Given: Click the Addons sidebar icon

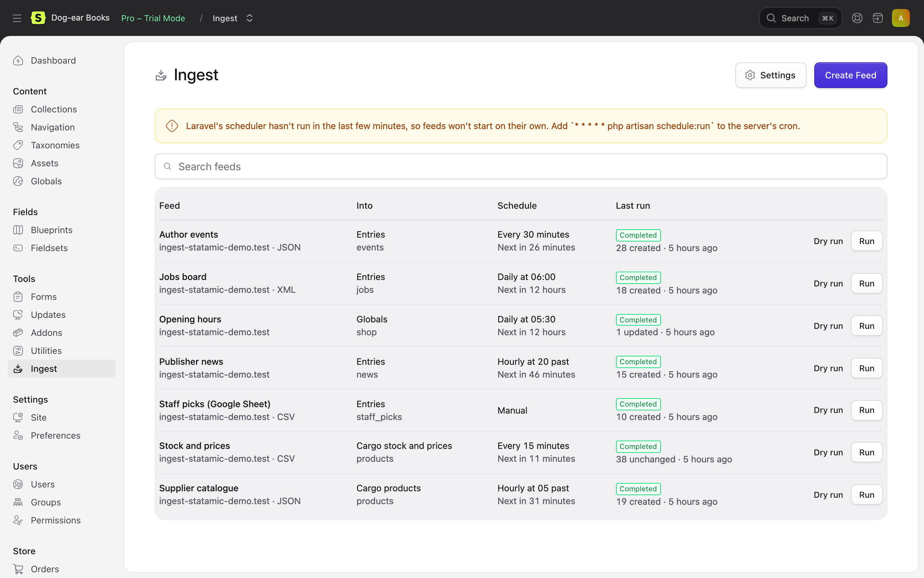Looking at the screenshot, I should pyautogui.click(x=18, y=333).
